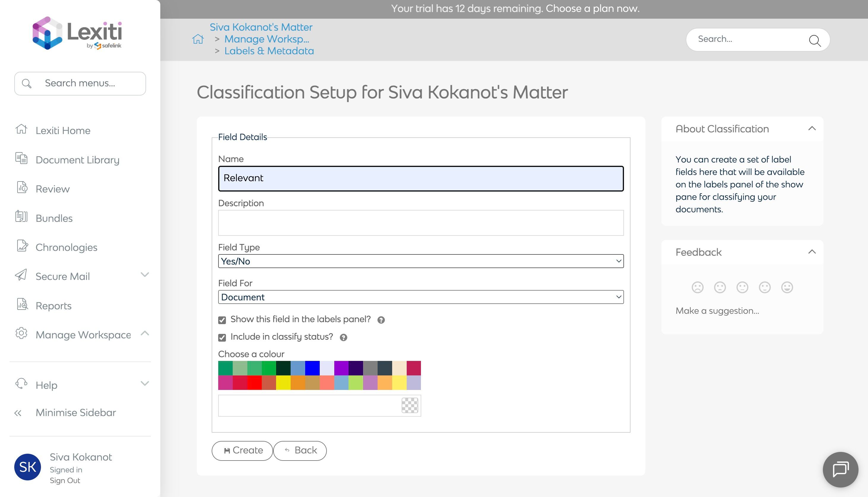This screenshot has height=497, width=868.
Task: Click the happiest feedback face icon
Action: coord(787,287)
